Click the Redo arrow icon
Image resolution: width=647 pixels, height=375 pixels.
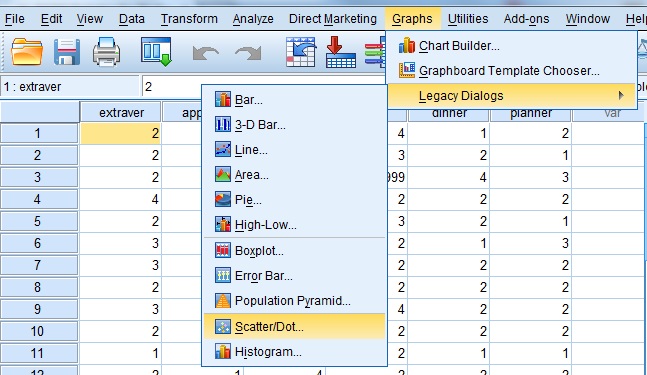248,54
